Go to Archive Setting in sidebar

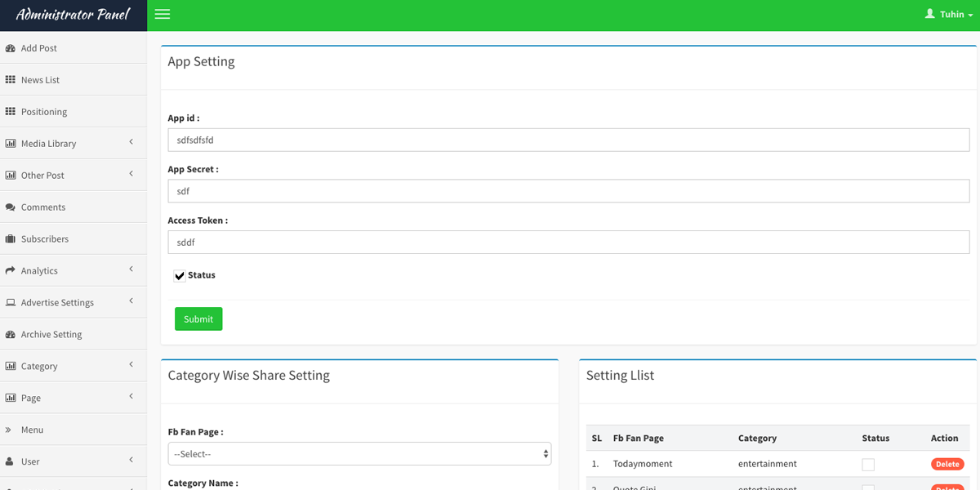pos(51,335)
